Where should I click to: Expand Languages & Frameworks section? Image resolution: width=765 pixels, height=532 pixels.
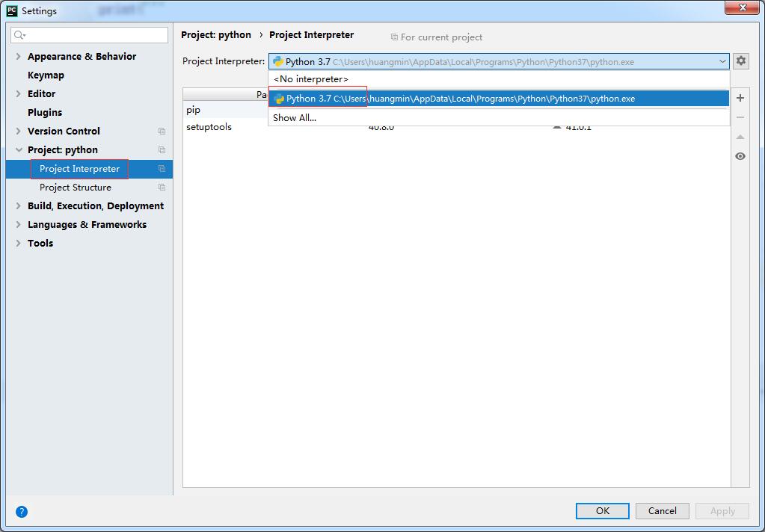(x=19, y=224)
